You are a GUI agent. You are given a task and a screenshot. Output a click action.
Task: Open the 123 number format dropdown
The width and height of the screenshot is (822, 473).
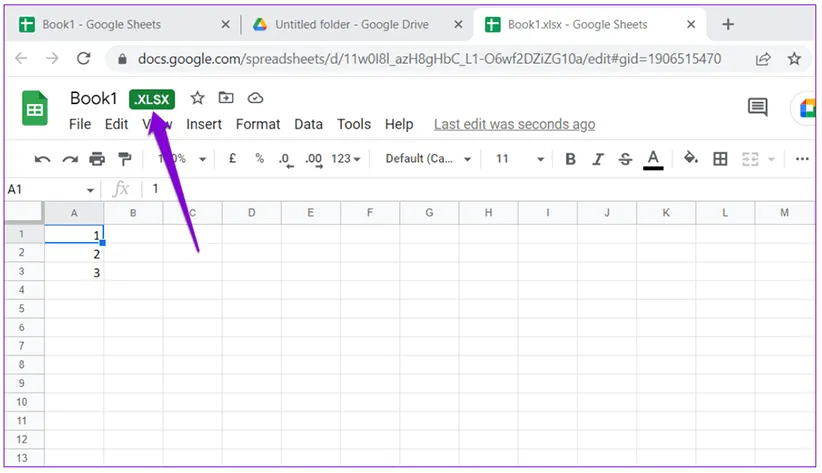pos(346,159)
